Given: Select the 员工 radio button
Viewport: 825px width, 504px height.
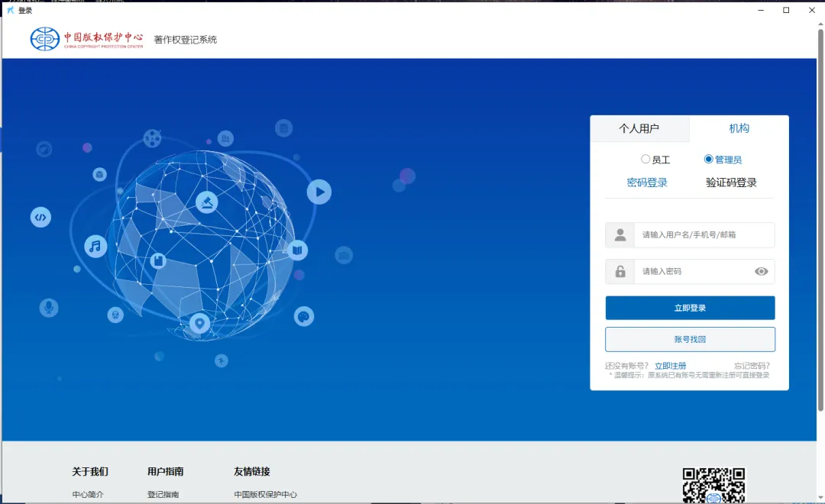Looking at the screenshot, I should coord(645,159).
